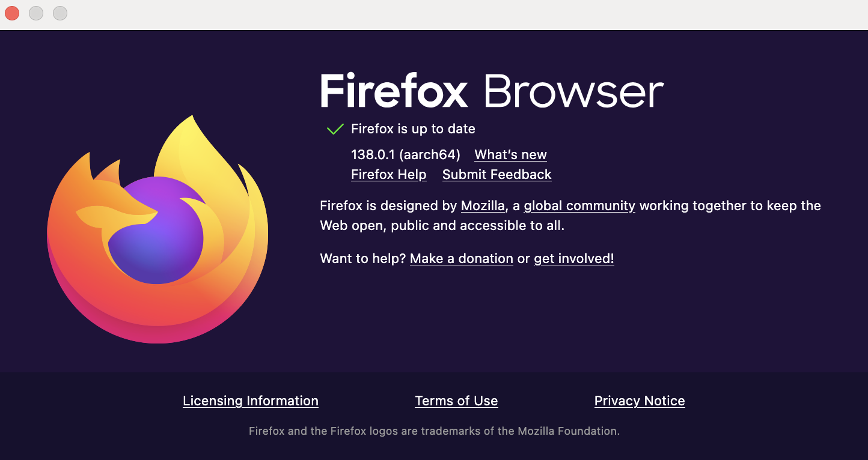This screenshot has width=868, height=460.
Task: Visit the Mozilla link
Action: coord(482,206)
